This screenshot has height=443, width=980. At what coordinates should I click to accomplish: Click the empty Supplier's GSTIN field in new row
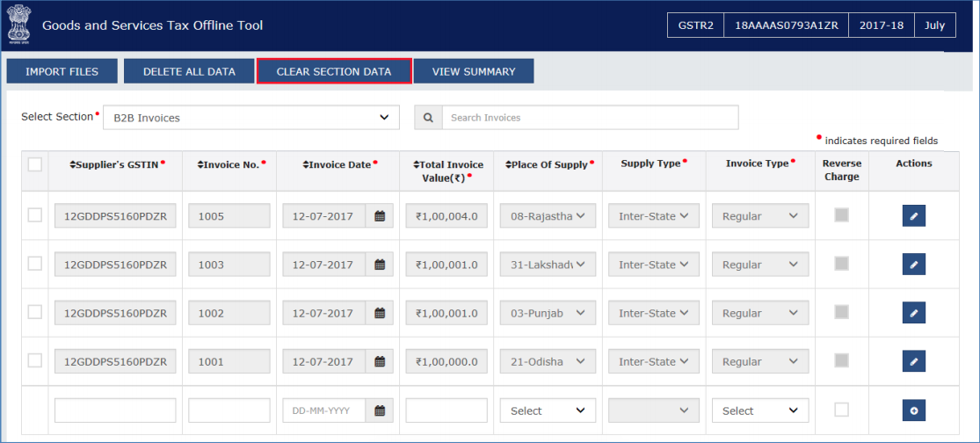tap(115, 411)
